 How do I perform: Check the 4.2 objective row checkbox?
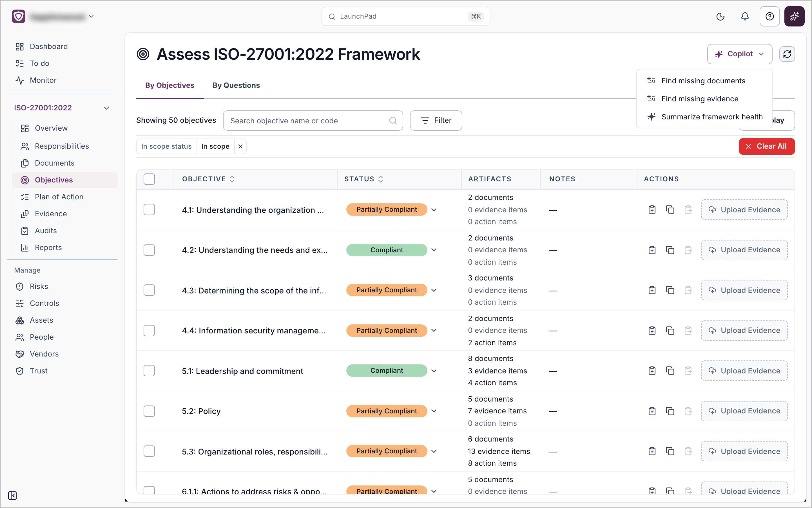pos(149,250)
